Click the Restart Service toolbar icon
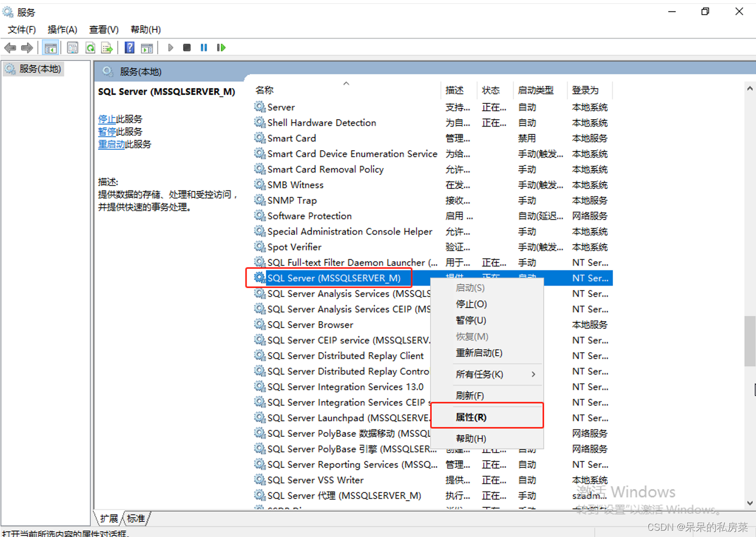The image size is (756, 537). pyautogui.click(x=221, y=48)
